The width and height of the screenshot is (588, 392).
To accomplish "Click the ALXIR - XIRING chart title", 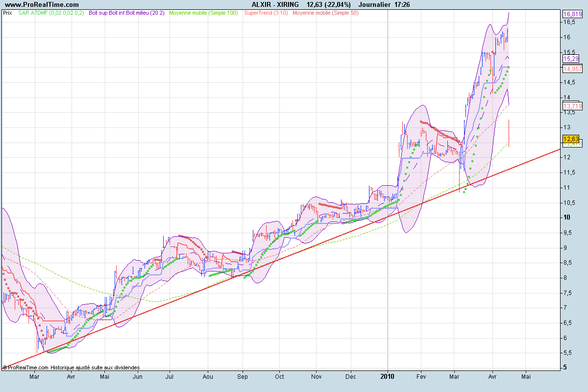I will tap(275, 4).
